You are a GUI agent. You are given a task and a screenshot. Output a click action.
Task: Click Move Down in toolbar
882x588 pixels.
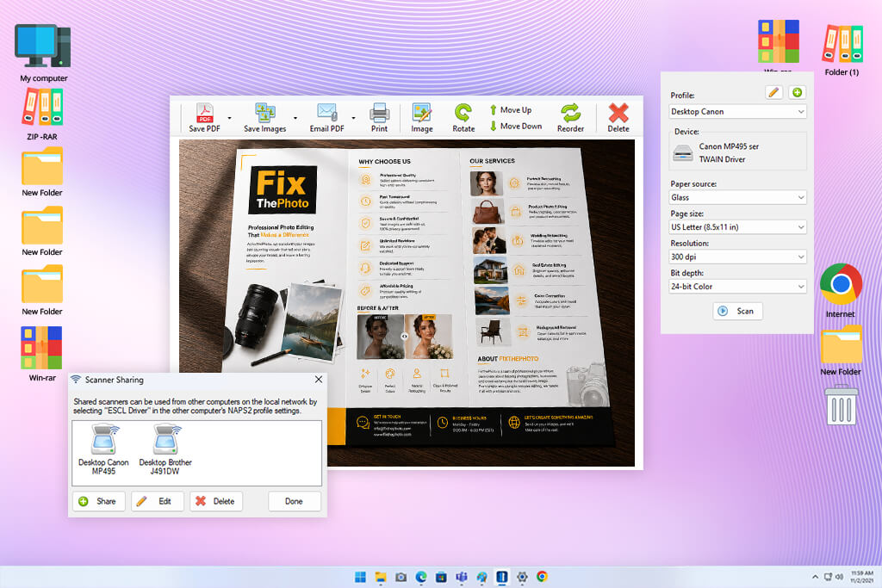pyautogui.click(x=515, y=126)
